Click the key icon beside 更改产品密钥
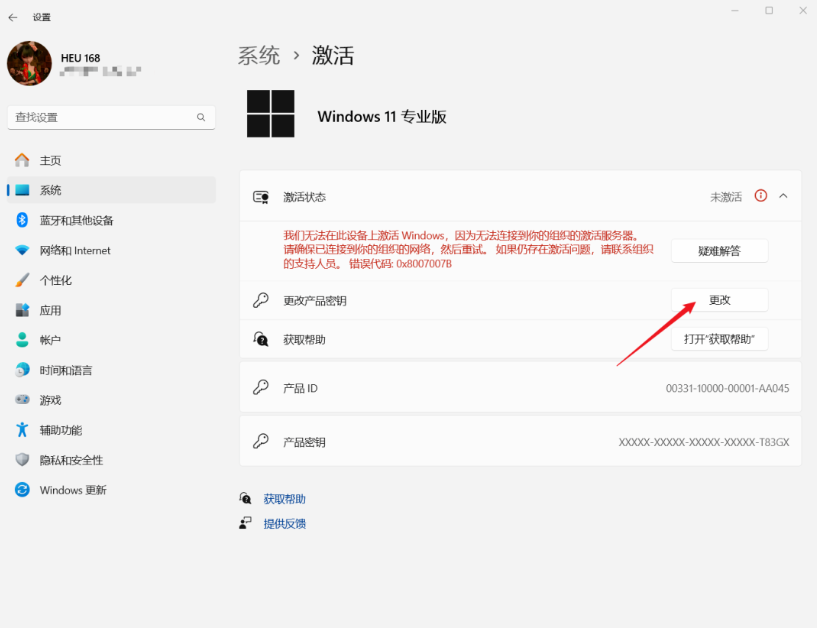Image resolution: width=817 pixels, height=628 pixels. coord(260,299)
